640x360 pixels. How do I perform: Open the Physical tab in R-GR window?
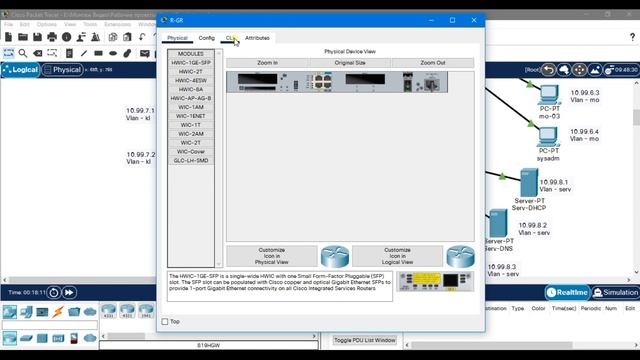click(x=177, y=38)
